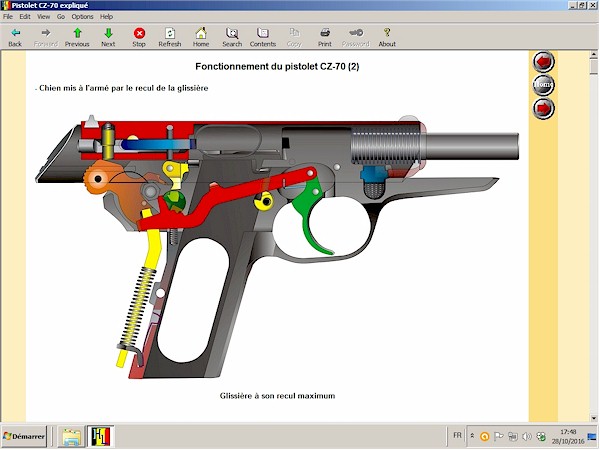Click the action center flag tray icon

click(499, 436)
